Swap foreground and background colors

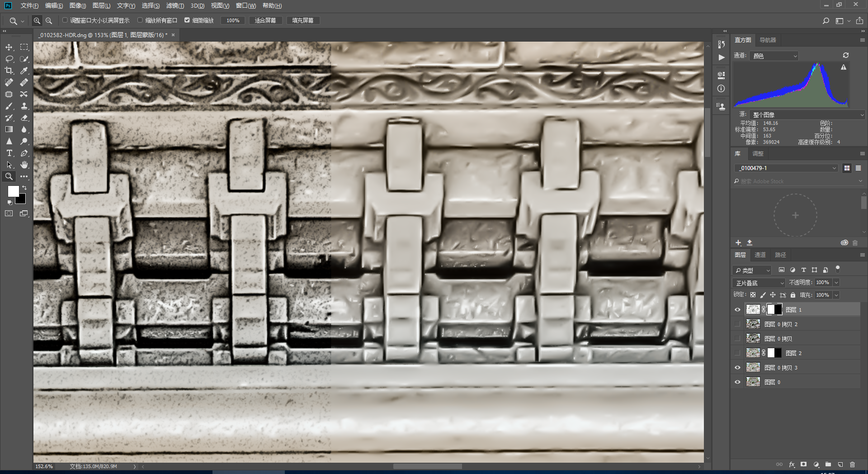click(24, 187)
